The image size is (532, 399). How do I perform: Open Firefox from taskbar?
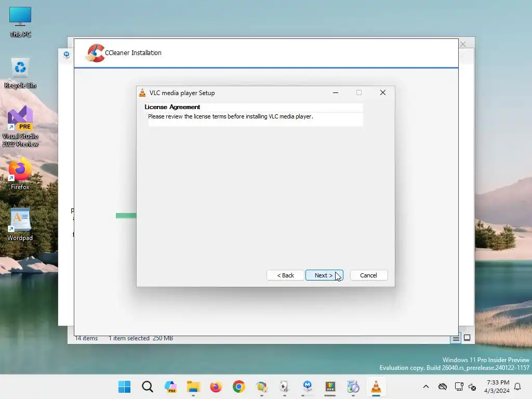click(x=216, y=387)
